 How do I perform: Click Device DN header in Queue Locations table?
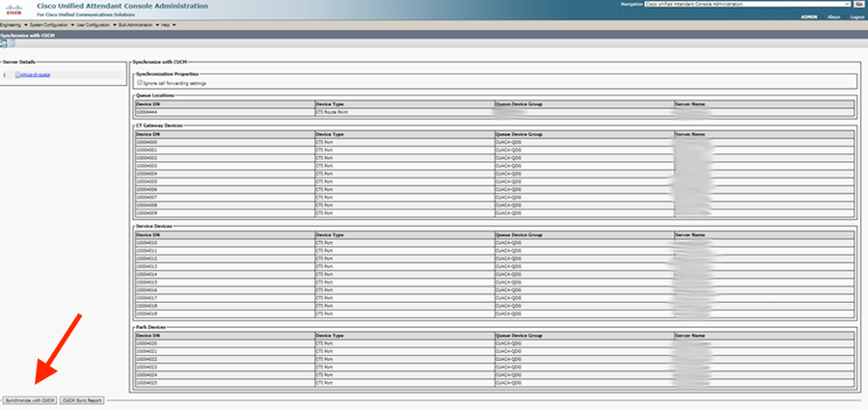point(225,104)
